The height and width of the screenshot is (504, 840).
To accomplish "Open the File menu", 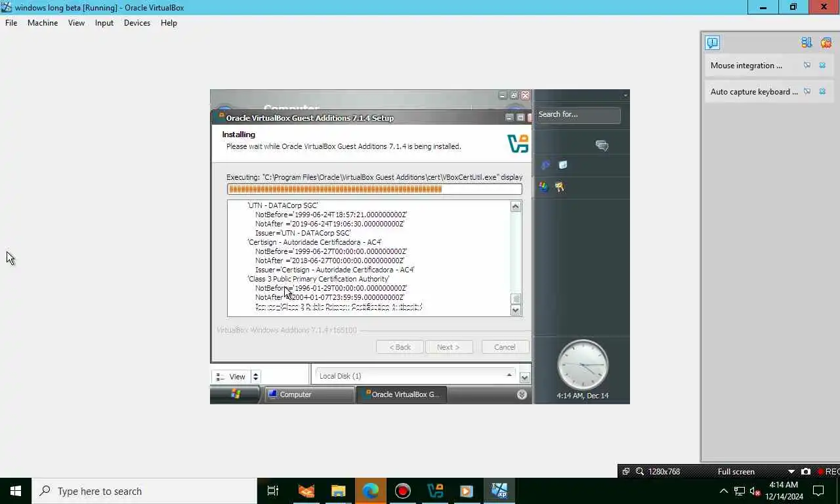I will coord(11,23).
